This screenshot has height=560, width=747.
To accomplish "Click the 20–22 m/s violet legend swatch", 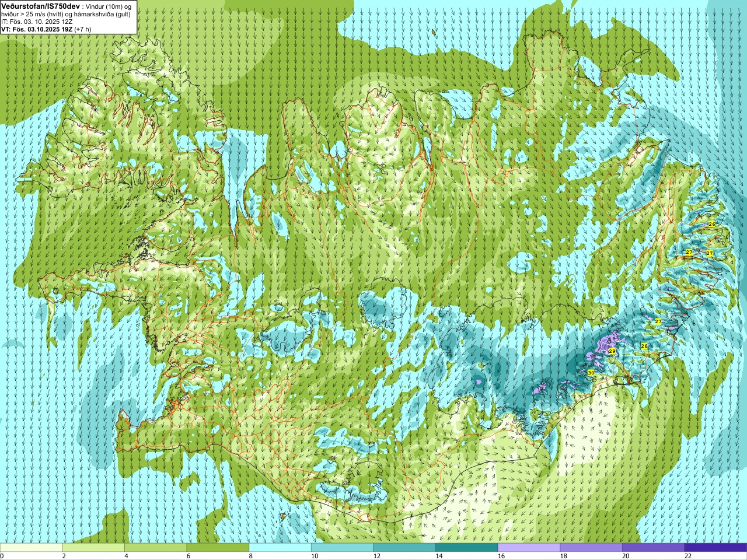I will point(653,548).
